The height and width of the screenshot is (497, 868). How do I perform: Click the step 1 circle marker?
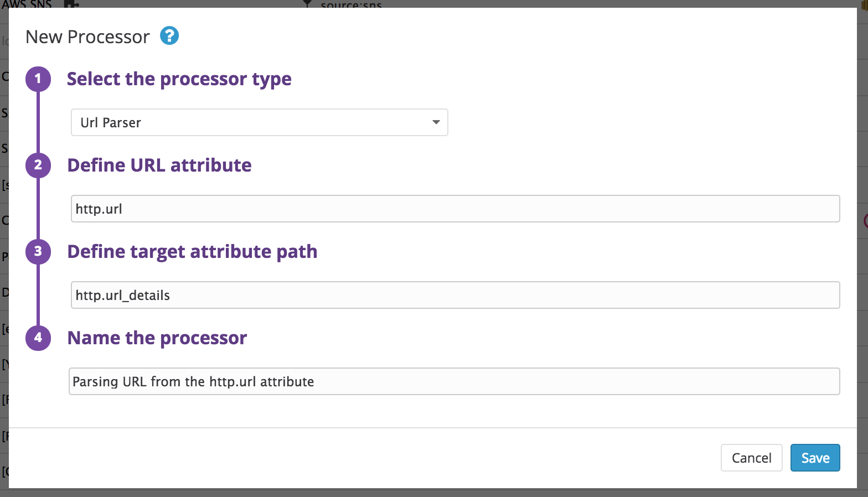[38, 79]
